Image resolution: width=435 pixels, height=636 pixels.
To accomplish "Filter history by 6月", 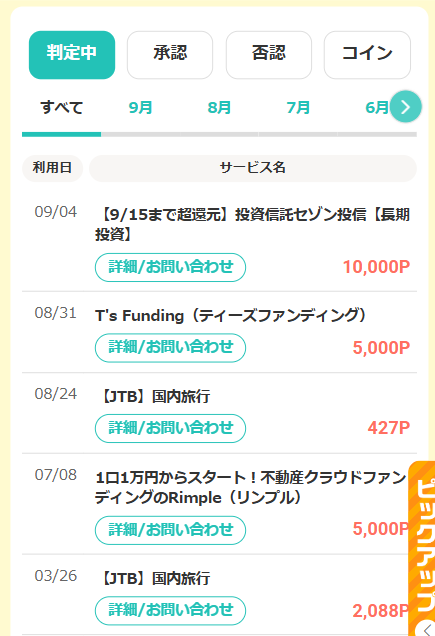I will point(377,108).
